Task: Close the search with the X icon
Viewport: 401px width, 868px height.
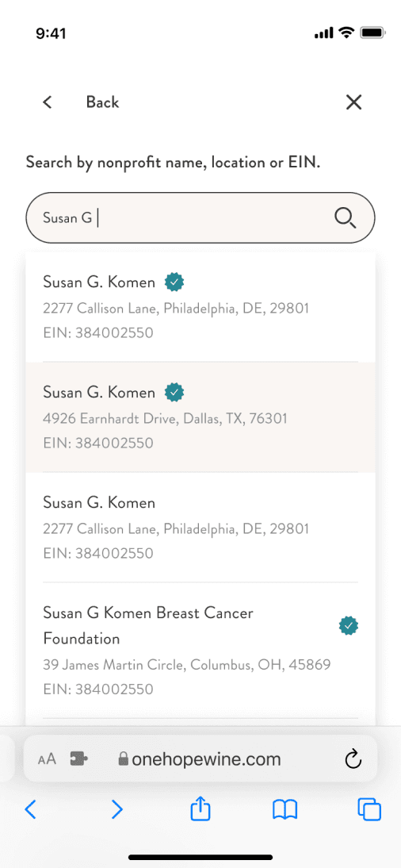Action: tap(353, 102)
